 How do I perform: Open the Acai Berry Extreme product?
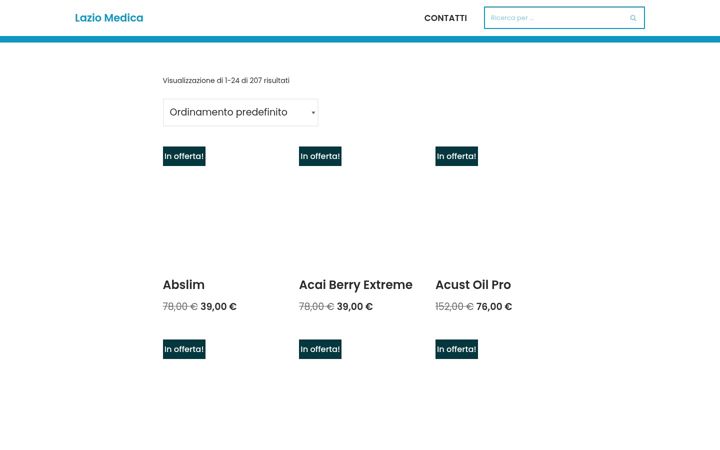[355, 285]
